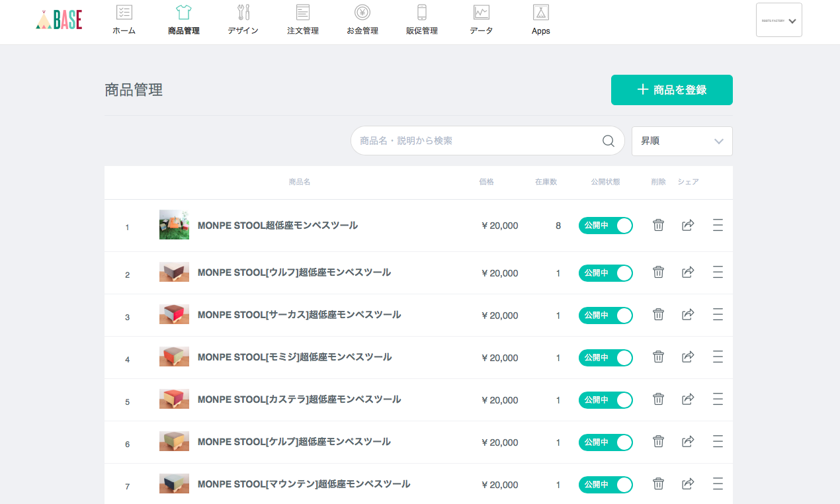840x504 pixels.
Task: Open the 昇順 sort order dropdown
Action: coord(681,141)
